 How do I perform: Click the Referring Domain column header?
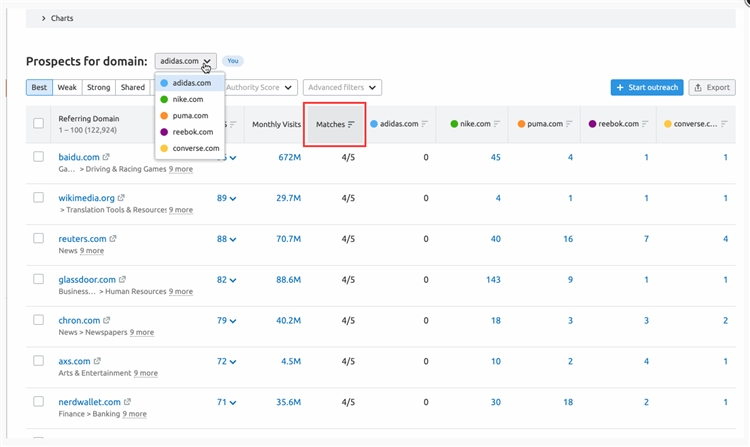point(89,119)
